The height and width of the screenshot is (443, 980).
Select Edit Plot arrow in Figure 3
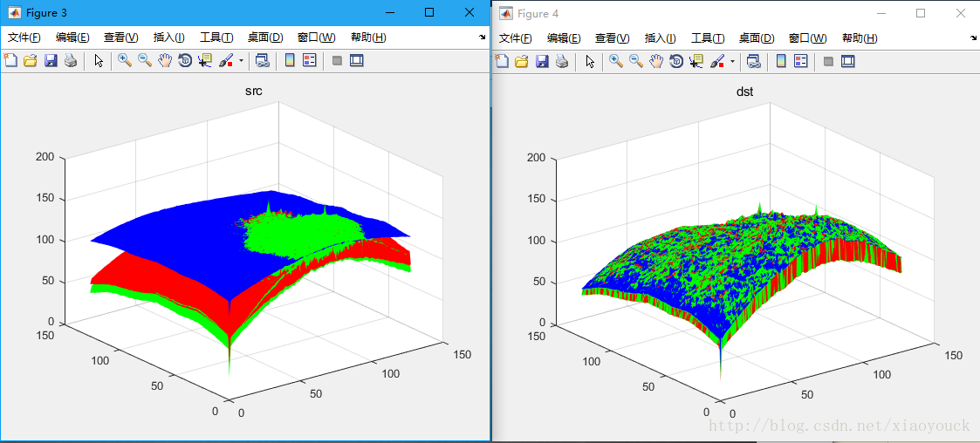pos(98,61)
